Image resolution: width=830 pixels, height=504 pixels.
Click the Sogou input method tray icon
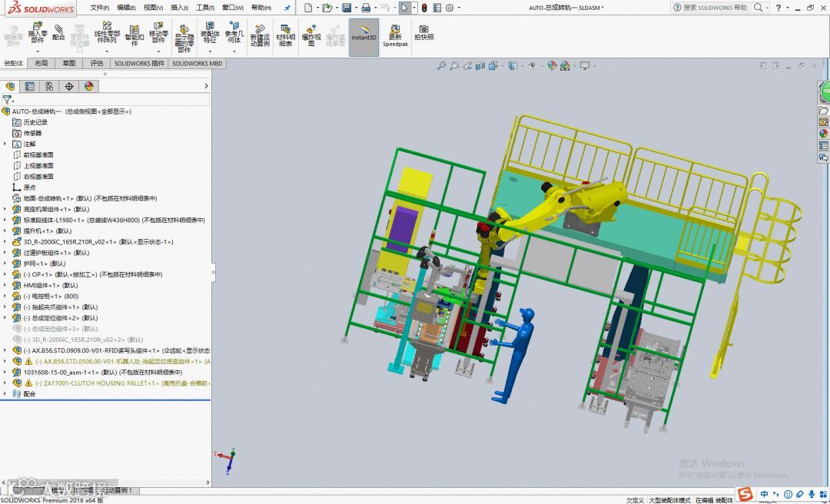(745, 495)
